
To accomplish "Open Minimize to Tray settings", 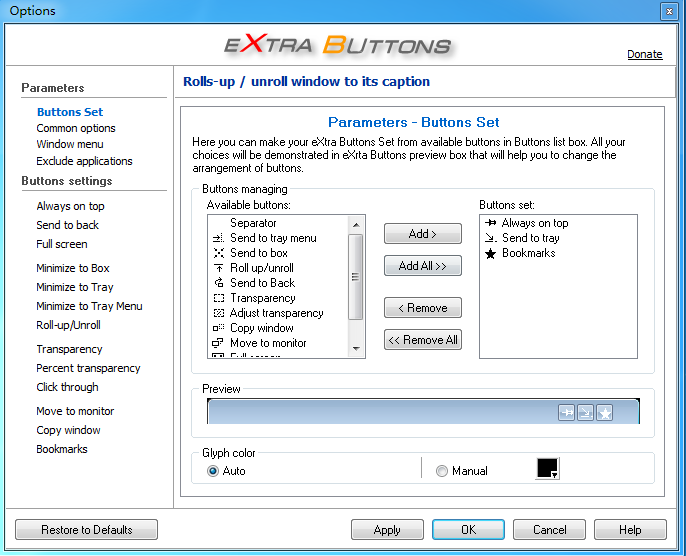I will coord(75,287).
